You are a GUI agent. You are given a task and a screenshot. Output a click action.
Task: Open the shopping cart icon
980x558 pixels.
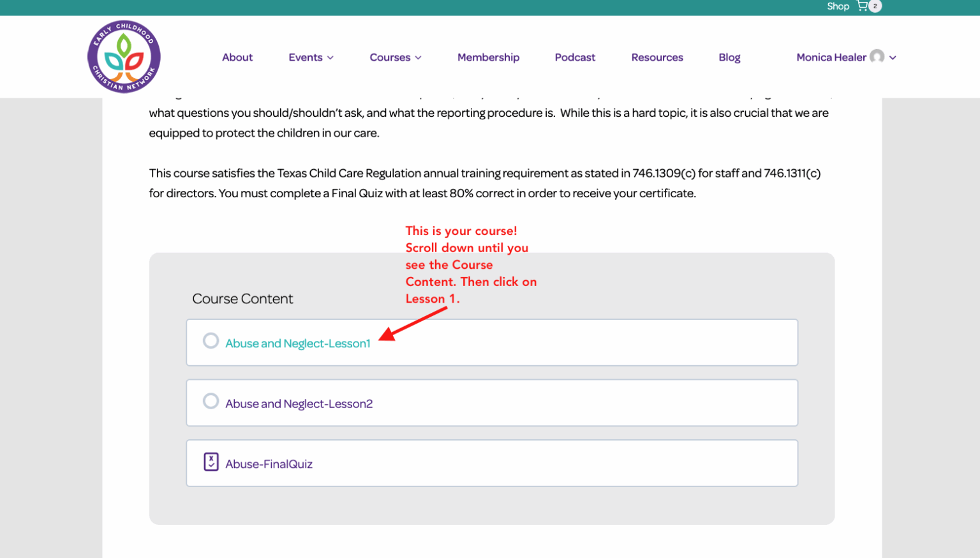pos(862,6)
